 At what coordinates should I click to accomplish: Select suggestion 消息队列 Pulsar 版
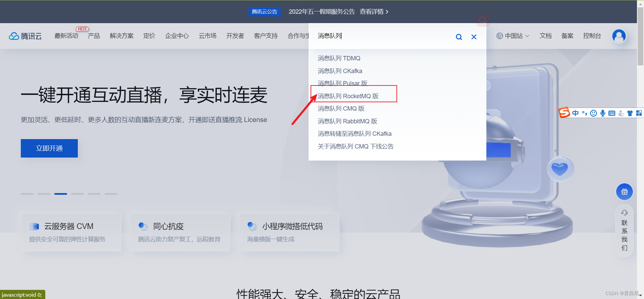pos(342,83)
